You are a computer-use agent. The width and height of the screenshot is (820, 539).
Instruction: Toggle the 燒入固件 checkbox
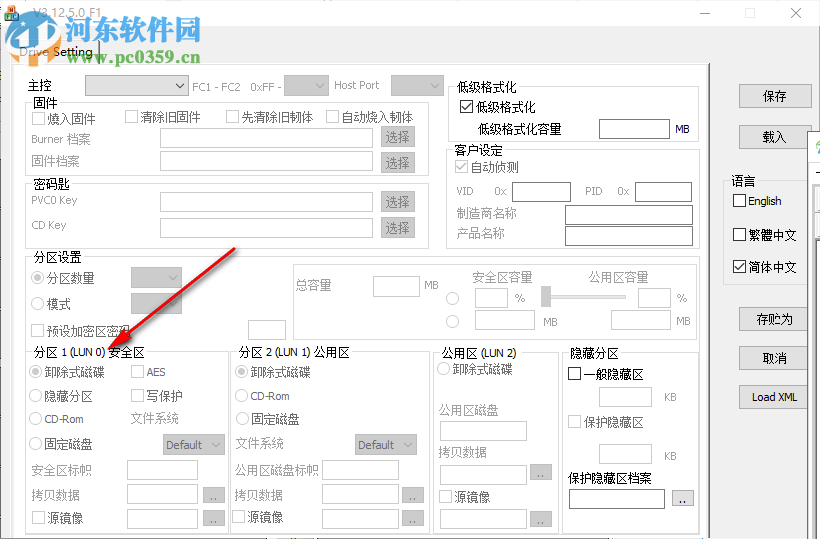(x=38, y=119)
